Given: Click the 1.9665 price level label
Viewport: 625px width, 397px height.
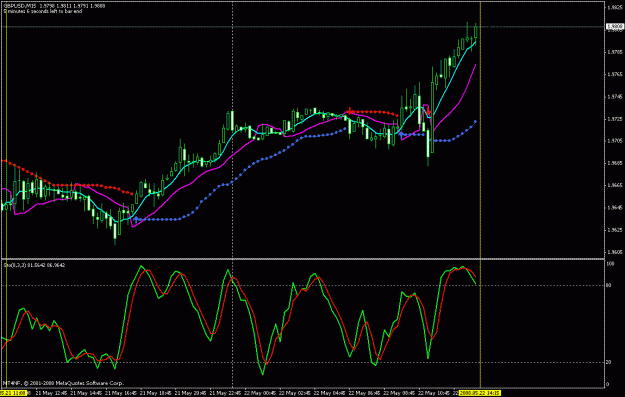Looking at the screenshot, I should [615, 185].
